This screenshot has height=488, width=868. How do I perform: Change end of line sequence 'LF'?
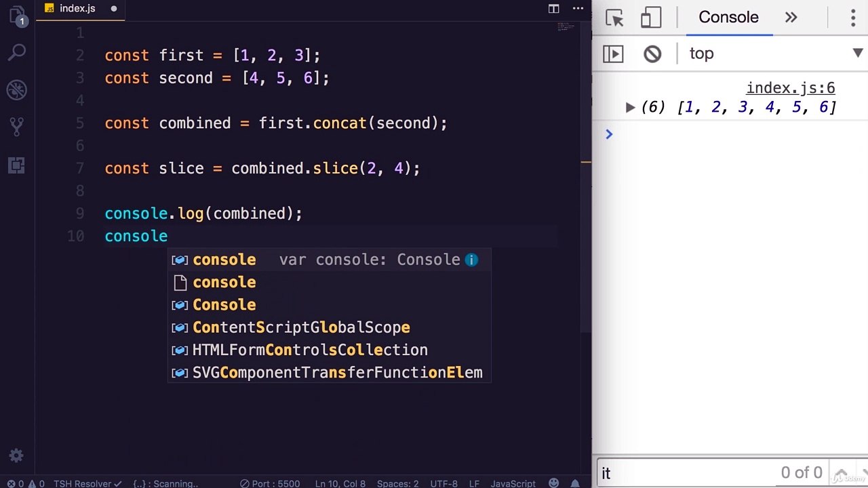[474, 483]
